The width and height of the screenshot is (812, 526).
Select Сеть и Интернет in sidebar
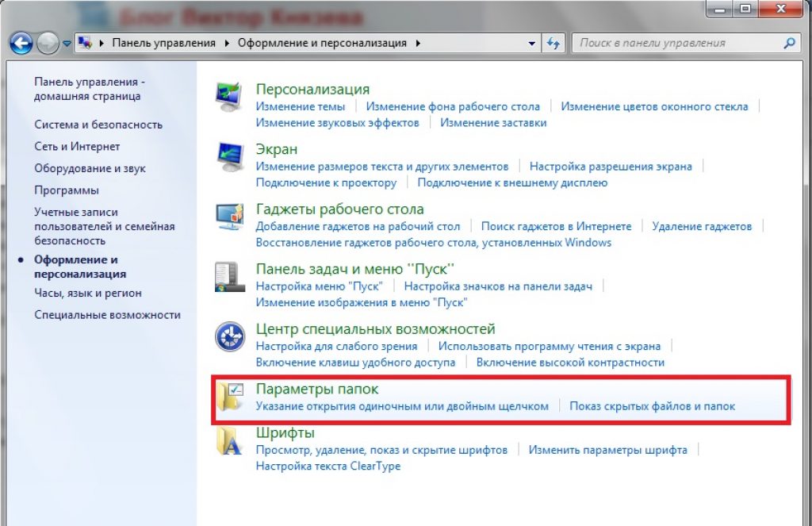[77, 147]
